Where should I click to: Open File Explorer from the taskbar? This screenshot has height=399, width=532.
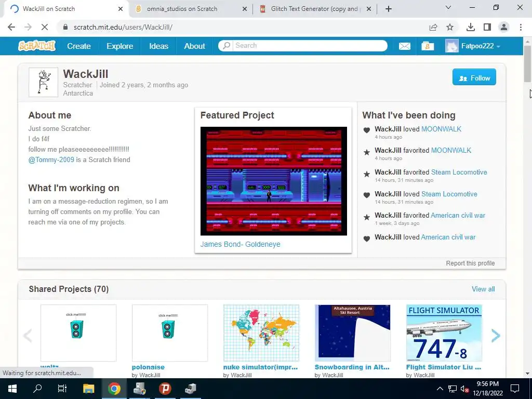pos(88,389)
